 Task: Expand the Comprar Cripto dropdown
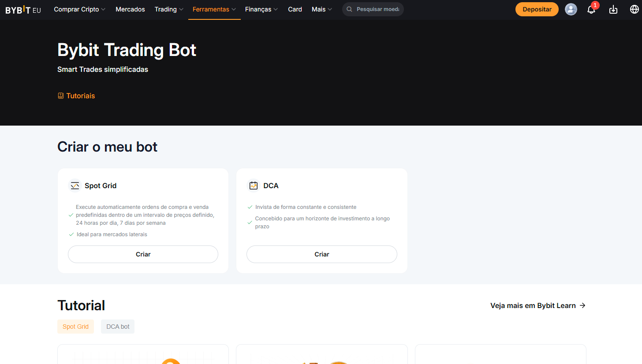[80, 9]
